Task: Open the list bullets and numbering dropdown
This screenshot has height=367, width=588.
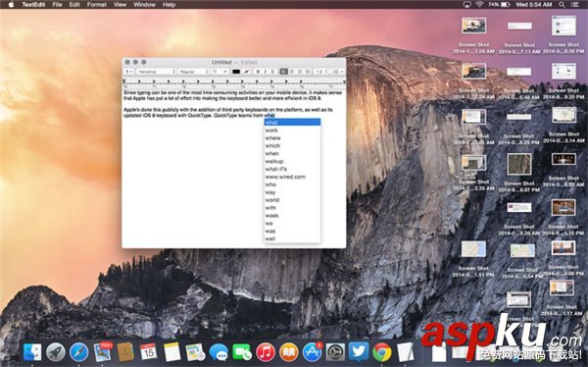Action: coord(337,72)
